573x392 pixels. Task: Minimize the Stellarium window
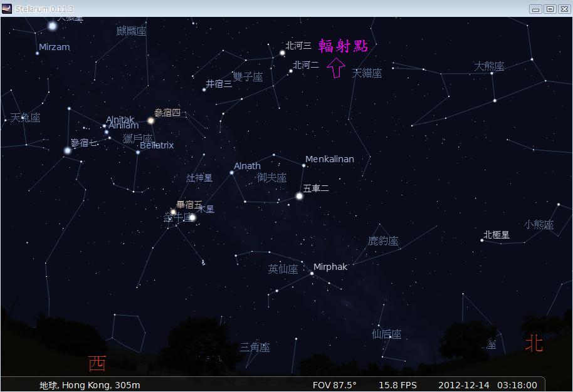click(x=535, y=9)
